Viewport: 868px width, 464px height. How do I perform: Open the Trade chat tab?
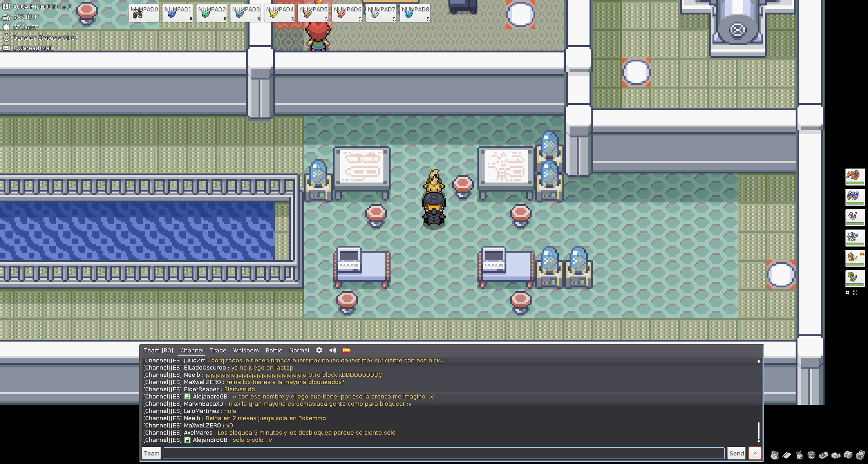(x=218, y=350)
